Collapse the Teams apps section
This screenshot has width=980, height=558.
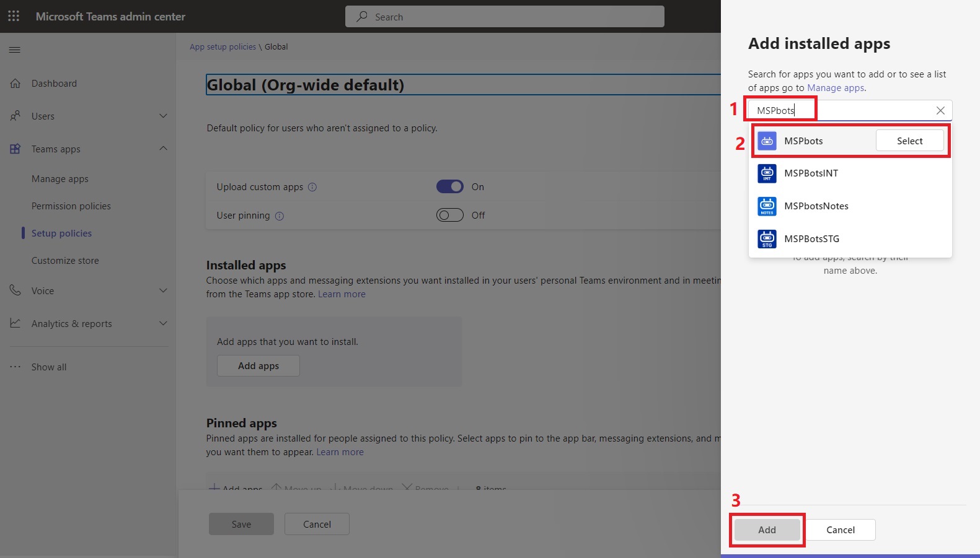[x=163, y=149]
